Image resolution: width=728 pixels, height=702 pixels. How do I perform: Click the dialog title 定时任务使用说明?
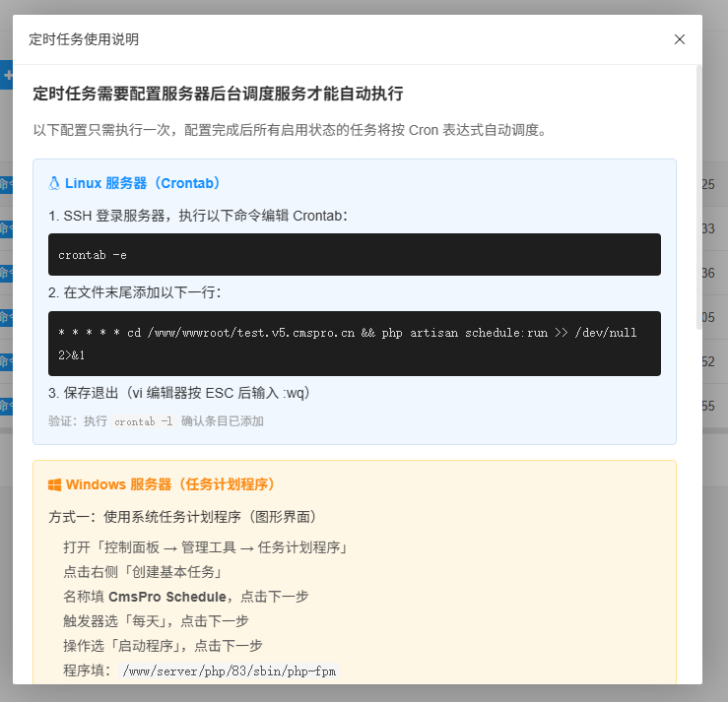(84, 39)
